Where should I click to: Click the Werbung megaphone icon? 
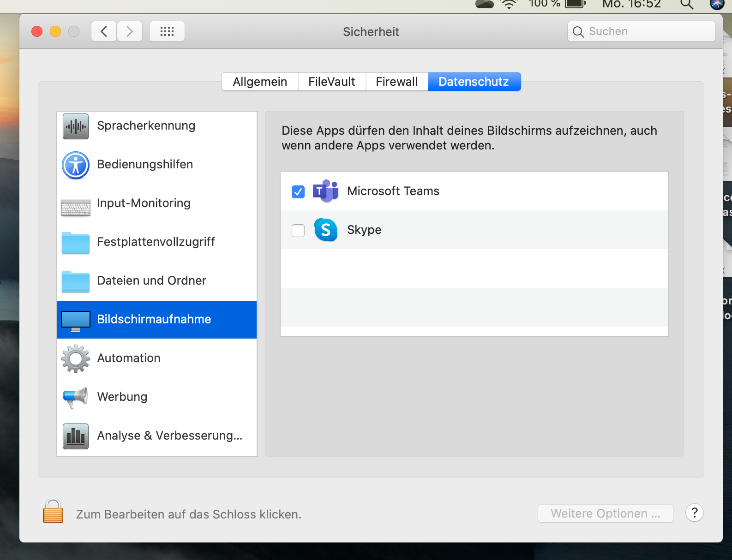tap(75, 397)
